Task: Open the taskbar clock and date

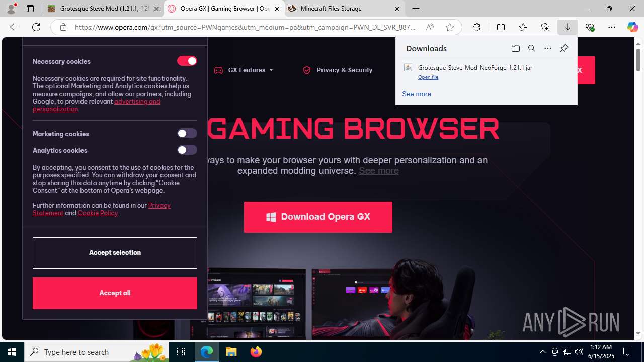Action: point(601,352)
